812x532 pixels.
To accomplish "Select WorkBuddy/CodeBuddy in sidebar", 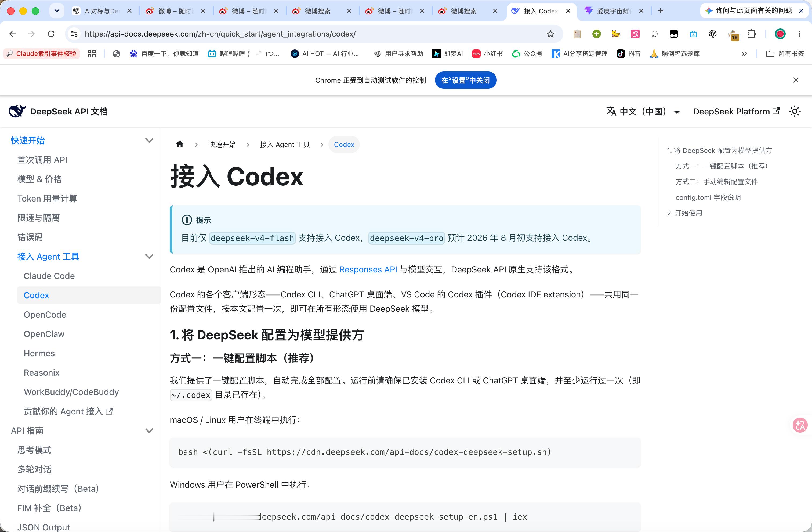I will tap(71, 392).
